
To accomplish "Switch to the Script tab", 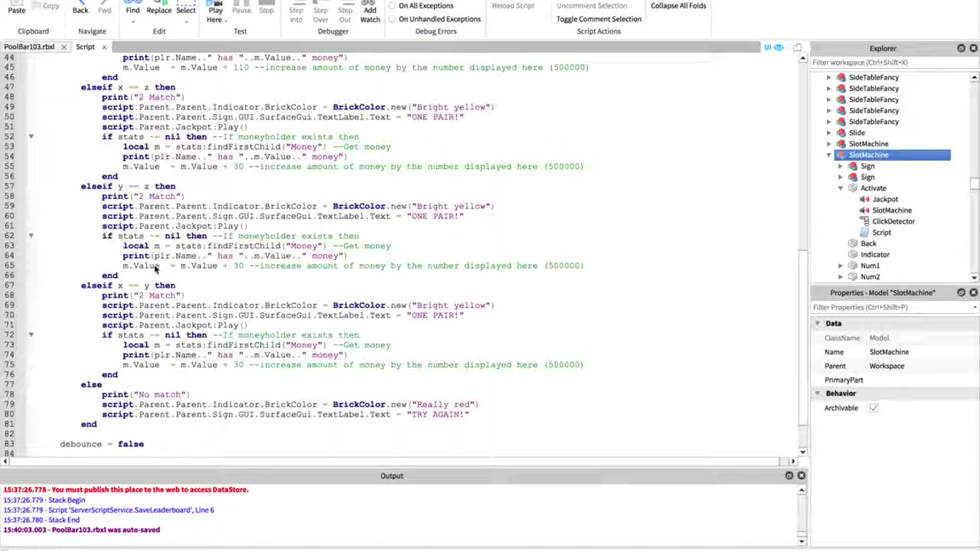I will pos(85,47).
